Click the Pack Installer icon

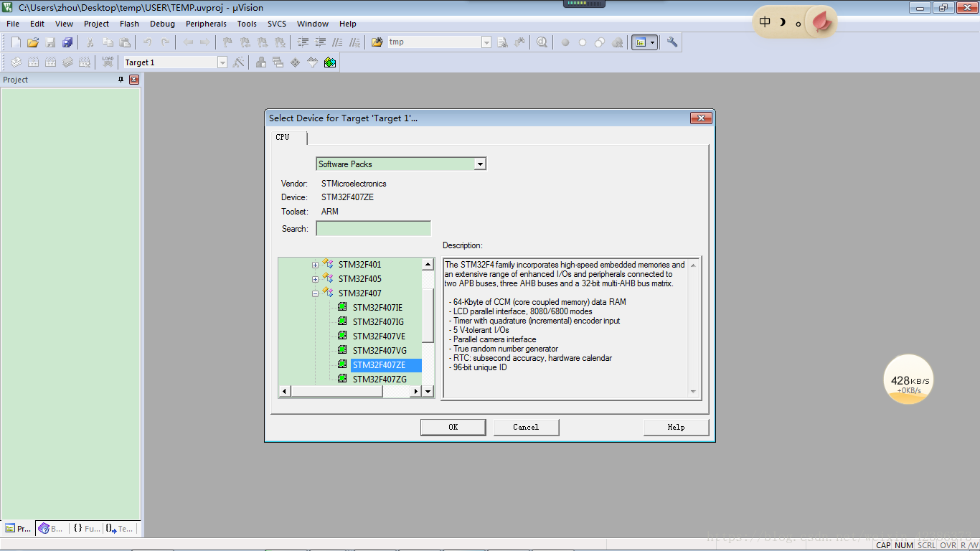click(x=329, y=62)
